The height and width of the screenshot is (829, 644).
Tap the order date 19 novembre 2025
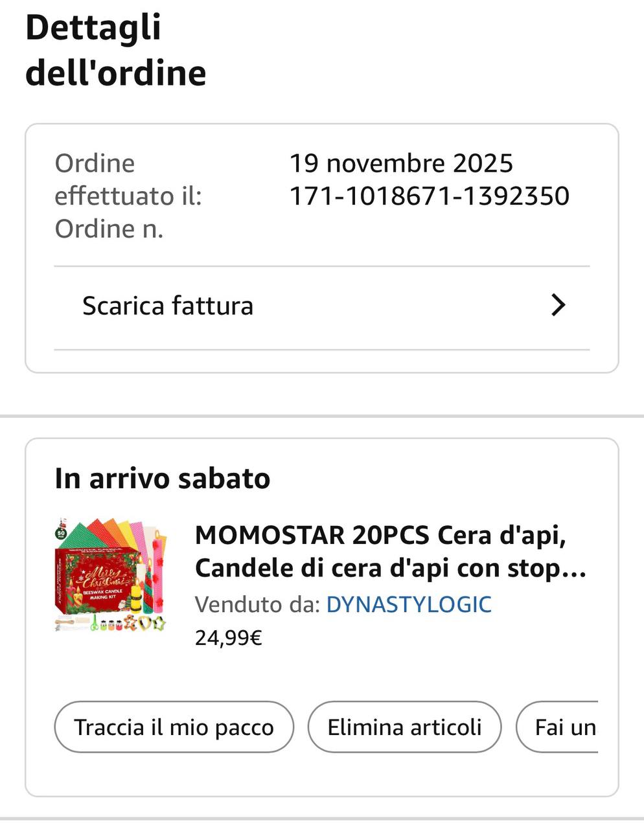click(400, 163)
